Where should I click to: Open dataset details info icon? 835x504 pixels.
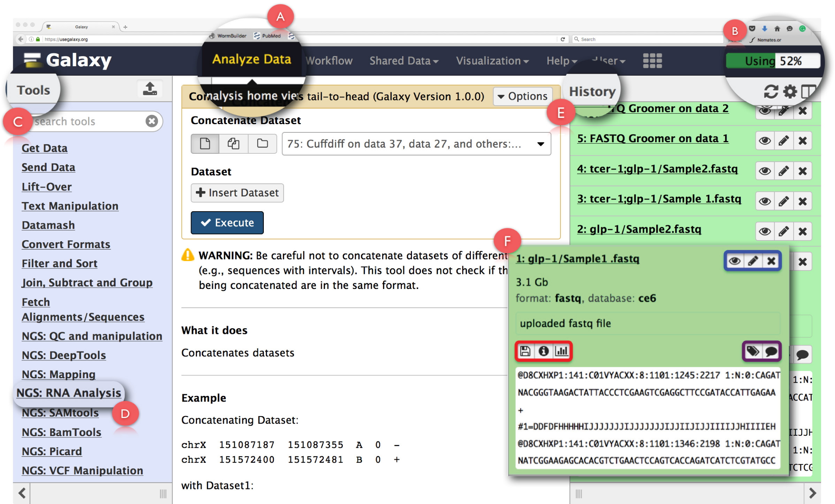point(543,351)
